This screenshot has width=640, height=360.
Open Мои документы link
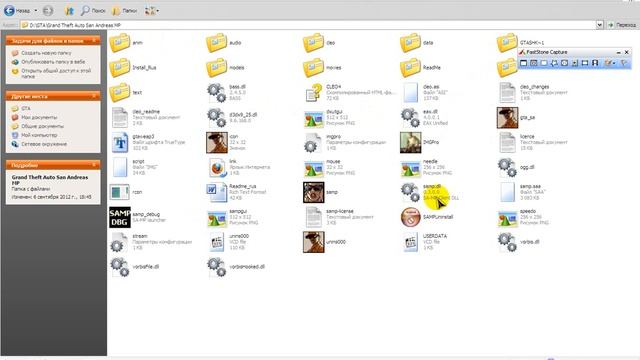[x=39, y=117]
